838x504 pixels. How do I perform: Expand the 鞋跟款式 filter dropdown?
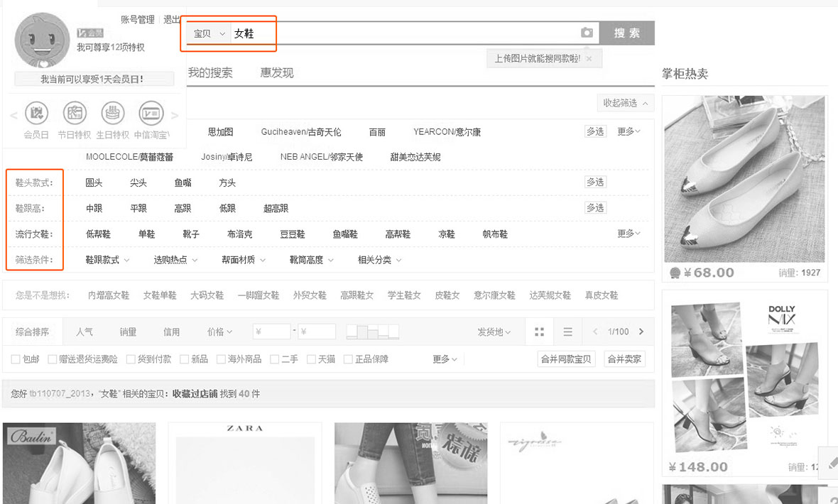point(107,260)
